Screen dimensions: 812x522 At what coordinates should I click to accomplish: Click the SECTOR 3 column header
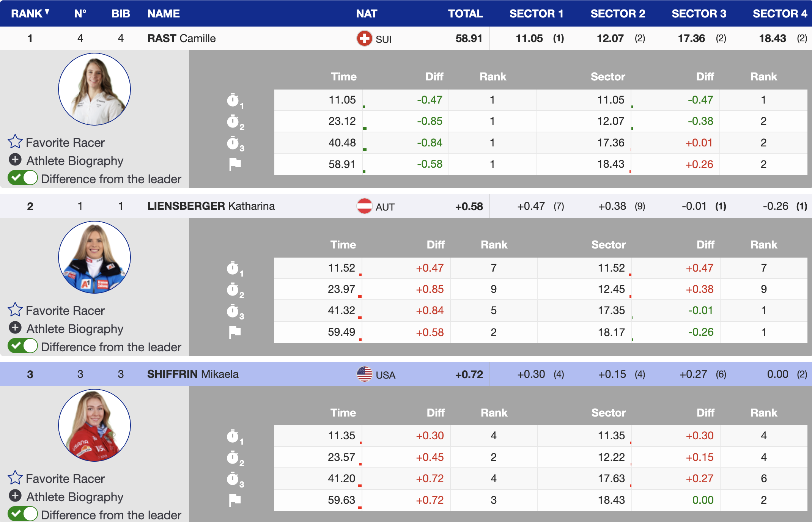(699, 14)
